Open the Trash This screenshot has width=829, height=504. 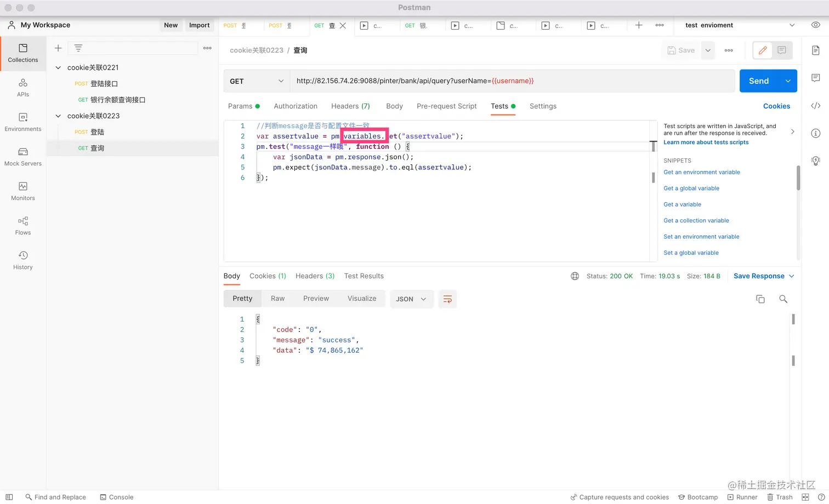point(780,497)
